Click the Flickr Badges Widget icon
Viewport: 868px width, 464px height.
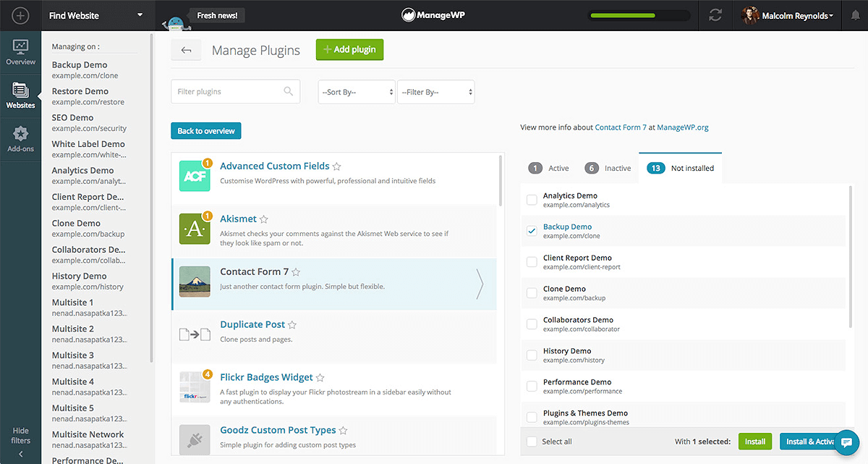pos(195,387)
